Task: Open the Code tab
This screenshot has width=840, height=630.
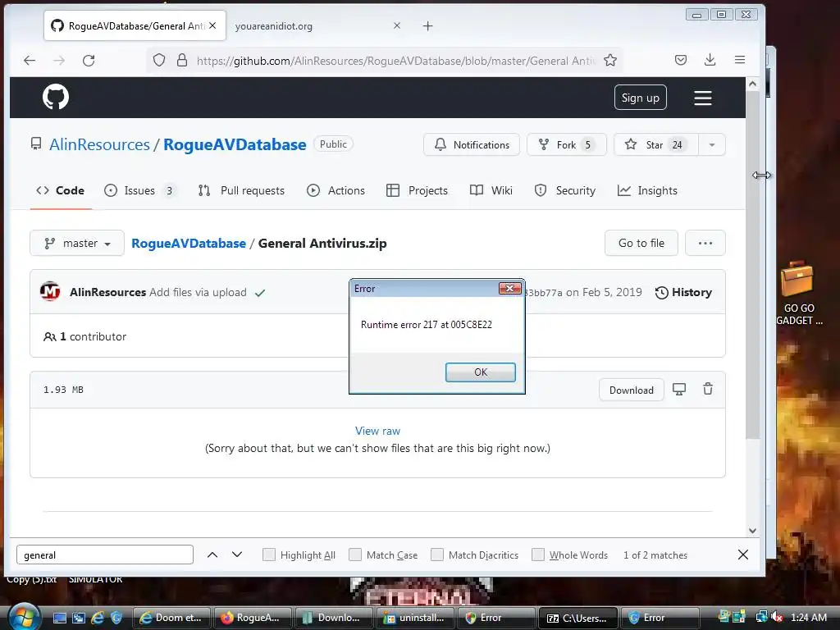Action: [x=61, y=190]
